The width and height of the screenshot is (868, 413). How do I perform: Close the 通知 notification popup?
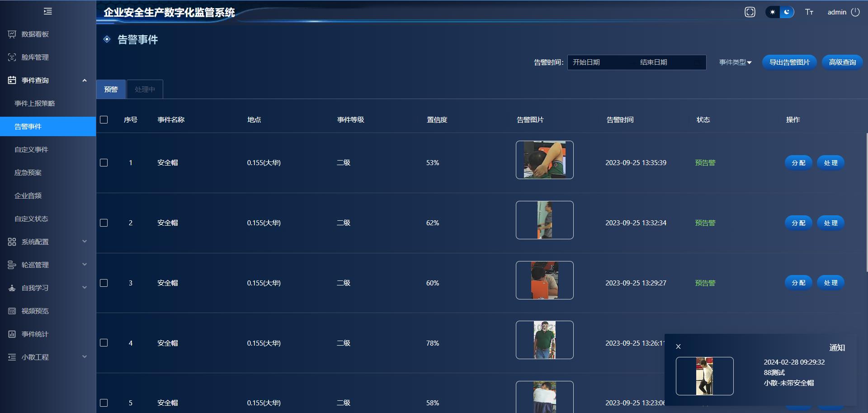coord(678,347)
